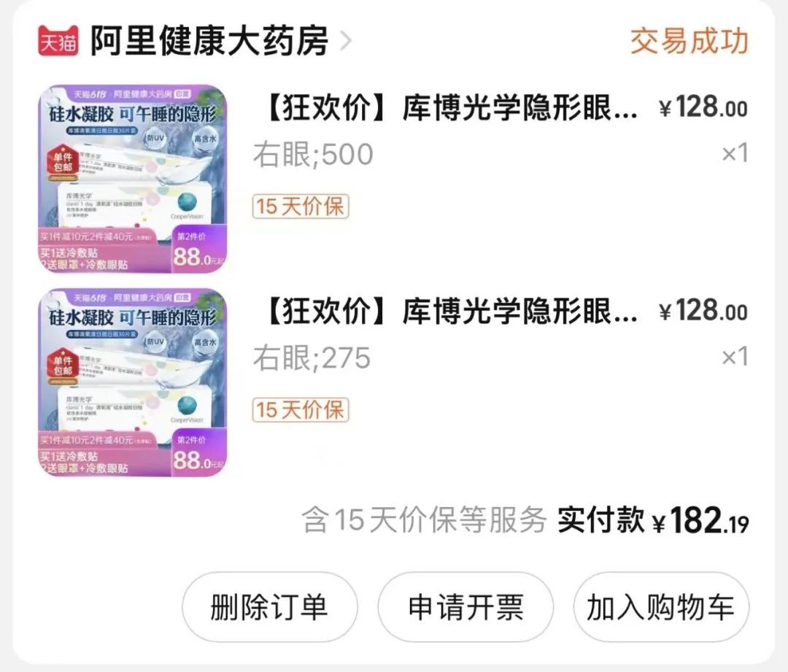Select the 右眼;500 specification text

tap(313, 154)
